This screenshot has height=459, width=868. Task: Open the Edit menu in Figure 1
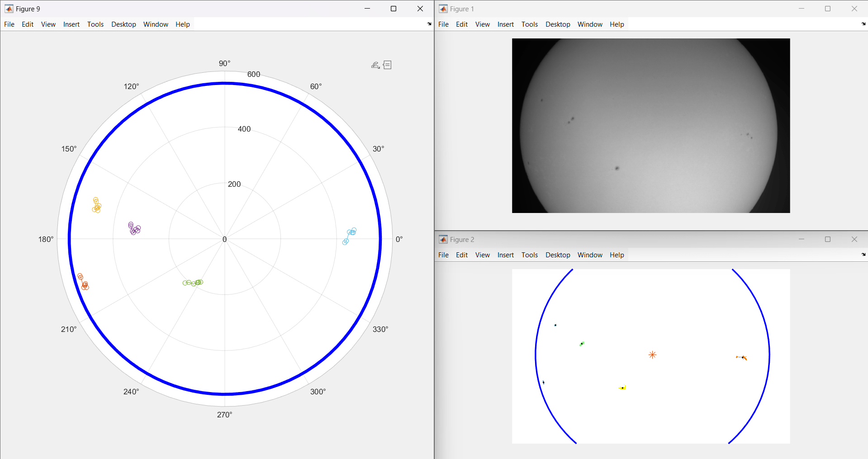pyautogui.click(x=461, y=24)
